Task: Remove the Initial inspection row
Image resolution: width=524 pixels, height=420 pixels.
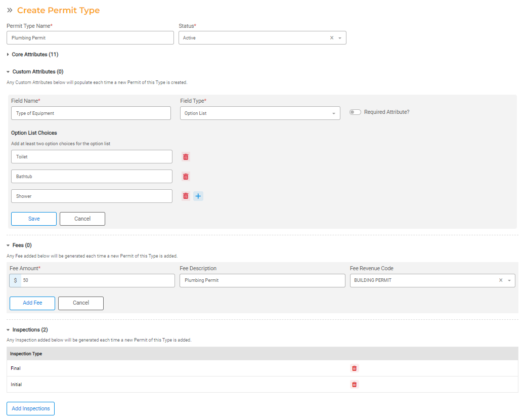Action: click(354, 385)
